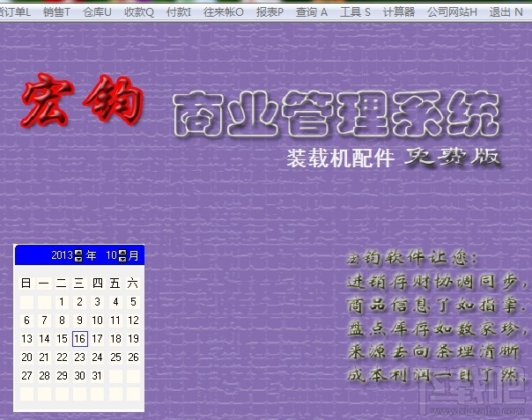Select day 19 in calendar
Viewport: 532px width, 420px height.
[133, 339]
